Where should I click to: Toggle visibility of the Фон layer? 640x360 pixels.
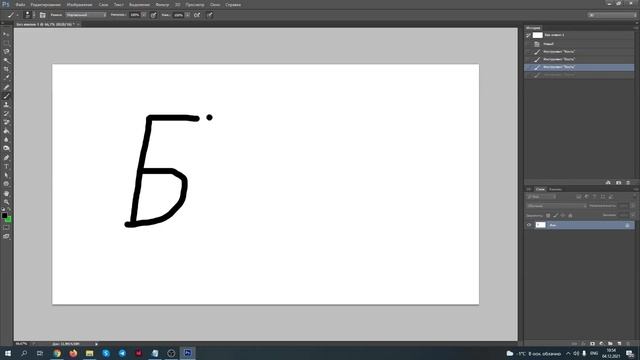[529, 225]
